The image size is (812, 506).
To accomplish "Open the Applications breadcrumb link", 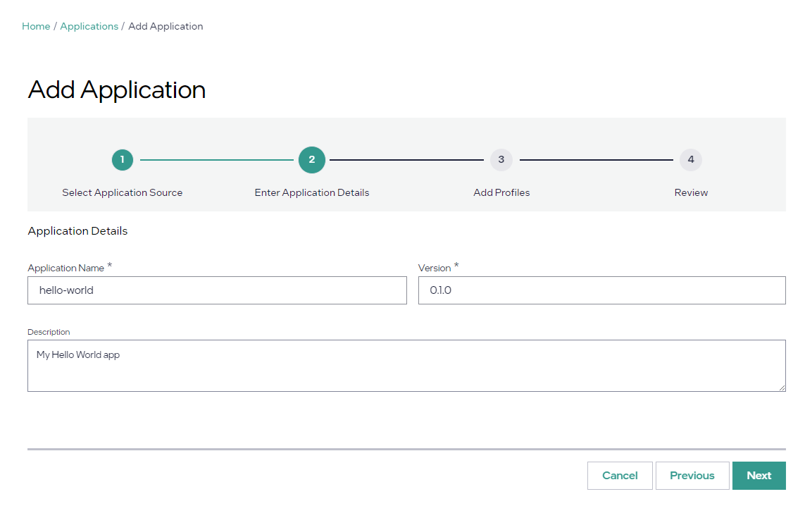I will coord(89,26).
